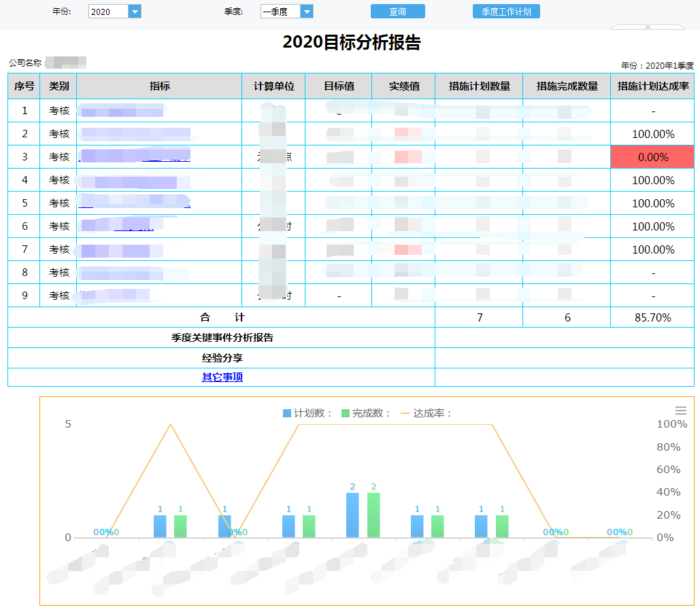Image resolution: width=700 pixels, height=607 pixels.
Task: Click the 类别 column header
Action: click(x=59, y=86)
